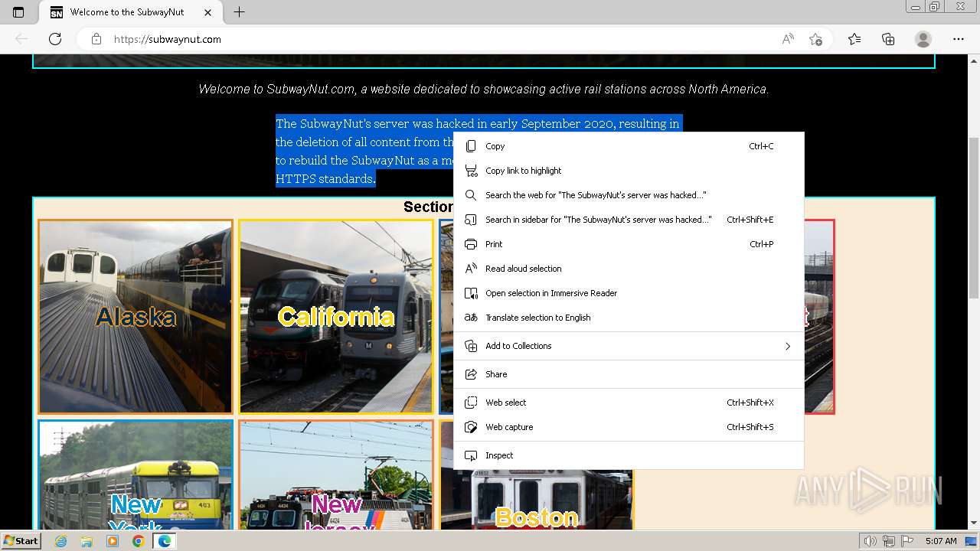
Task: Choose Print from context menu
Action: [629, 244]
